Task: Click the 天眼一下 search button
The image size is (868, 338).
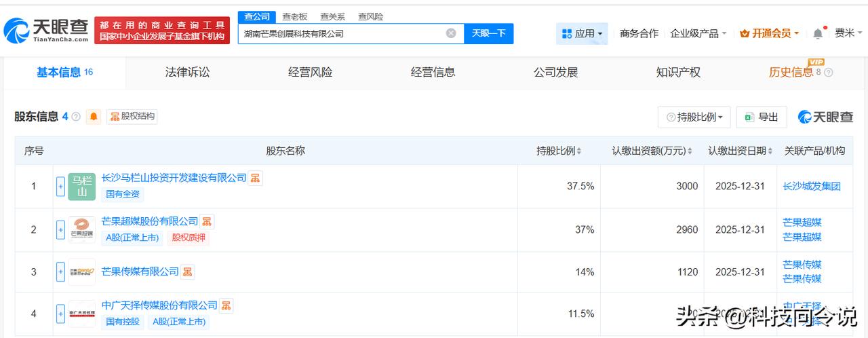Action: (x=488, y=33)
